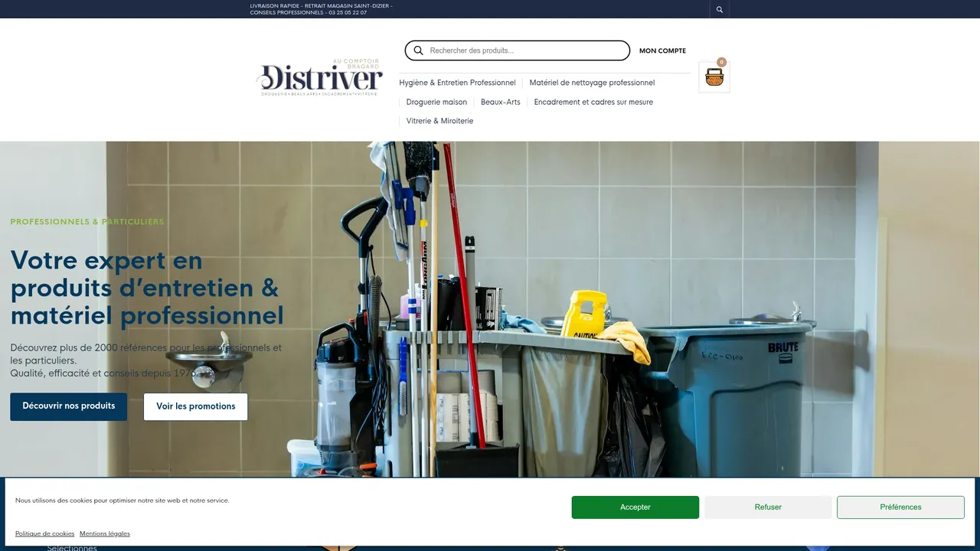Screen dimensions: 980x551
Task: Click 'Votre expert en produits d'entretien' heading
Action: click(x=147, y=289)
